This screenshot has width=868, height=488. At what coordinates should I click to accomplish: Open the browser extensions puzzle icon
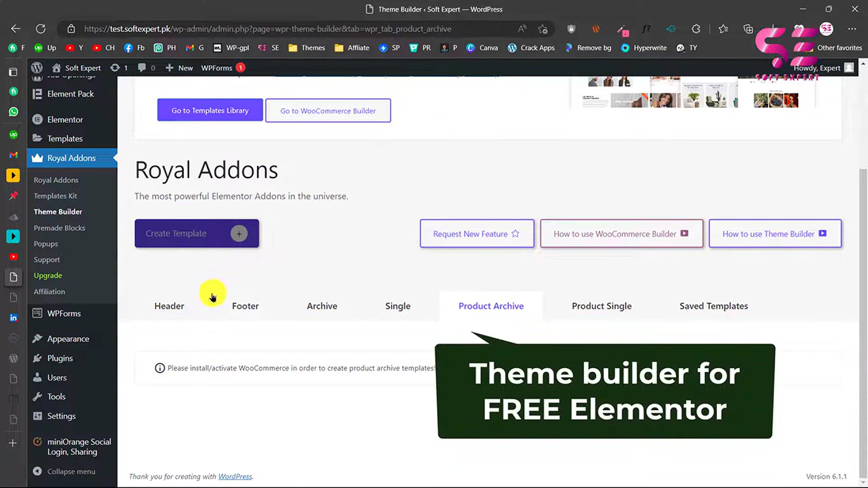click(696, 29)
